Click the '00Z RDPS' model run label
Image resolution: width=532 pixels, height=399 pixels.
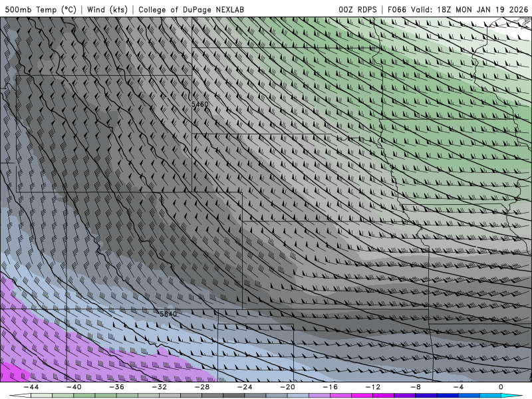click(357, 9)
